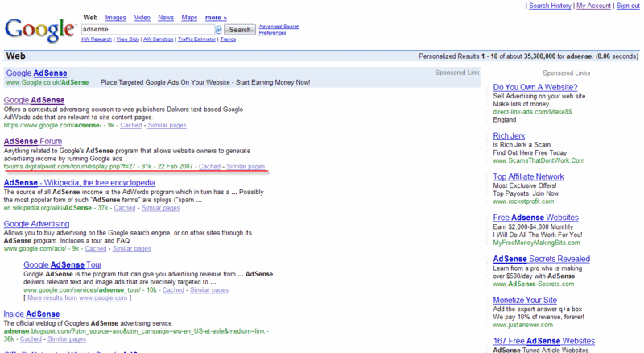Open organic Google AdSense result title
Image resolution: width=644 pixels, height=353 pixels.
point(34,100)
